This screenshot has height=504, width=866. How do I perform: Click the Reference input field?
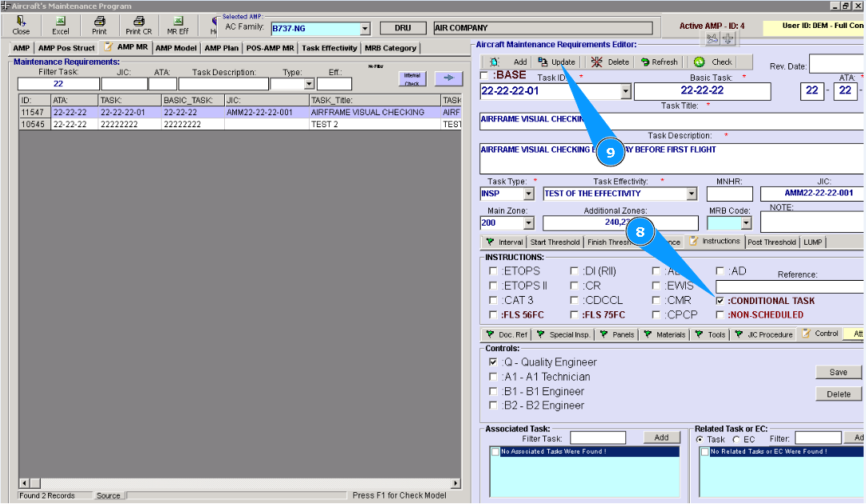tap(790, 286)
